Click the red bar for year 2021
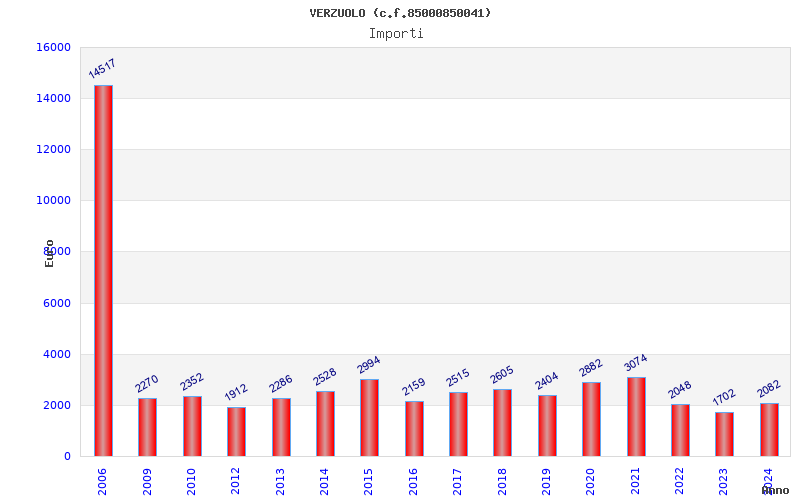Screen dimensions: 800x500 pos(636,417)
